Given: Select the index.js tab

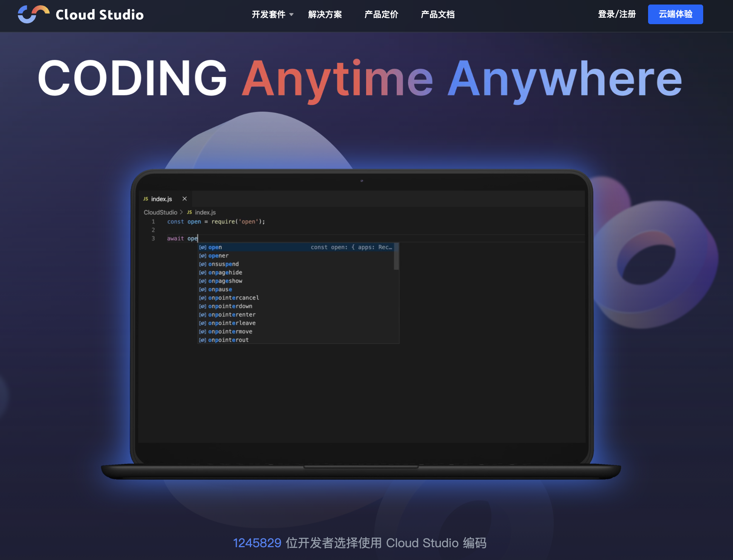Looking at the screenshot, I should point(162,199).
